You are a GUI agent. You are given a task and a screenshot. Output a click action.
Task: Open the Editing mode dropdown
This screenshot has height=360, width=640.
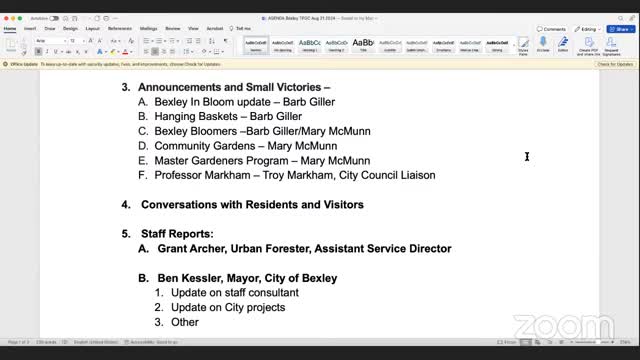(x=587, y=29)
